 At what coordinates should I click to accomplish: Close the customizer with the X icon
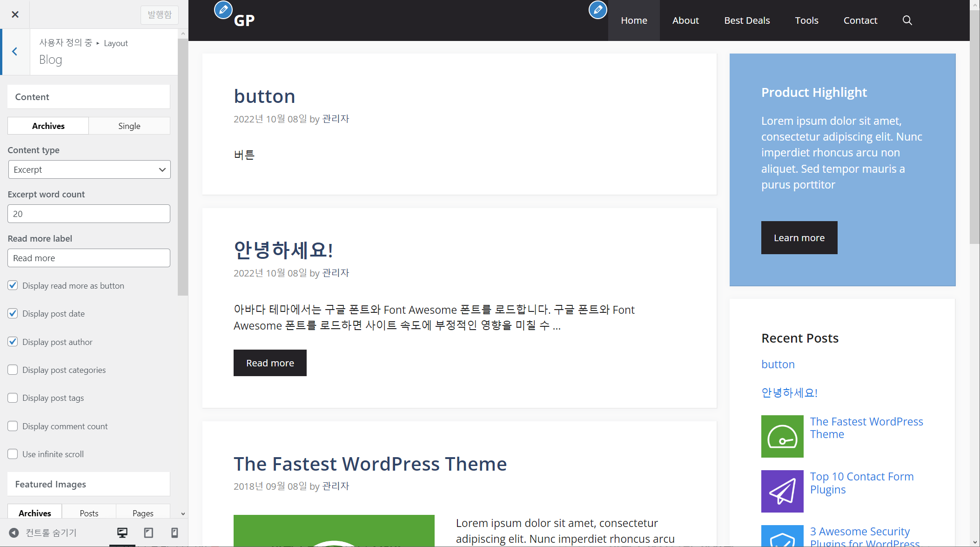15,14
